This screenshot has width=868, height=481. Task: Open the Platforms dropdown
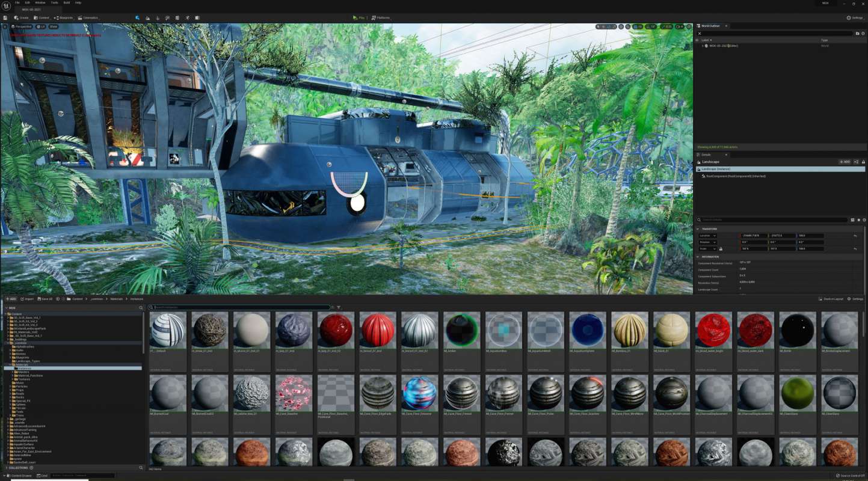(x=380, y=18)
